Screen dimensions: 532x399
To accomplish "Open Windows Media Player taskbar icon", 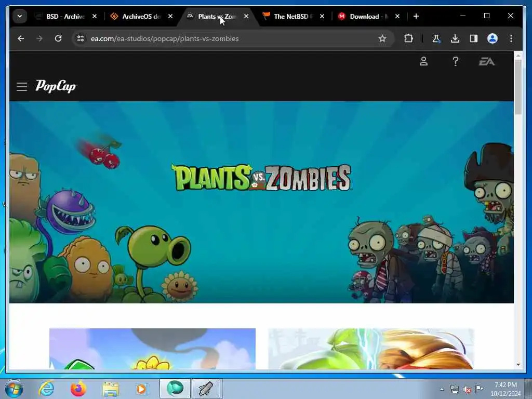I will coord(141,389).
